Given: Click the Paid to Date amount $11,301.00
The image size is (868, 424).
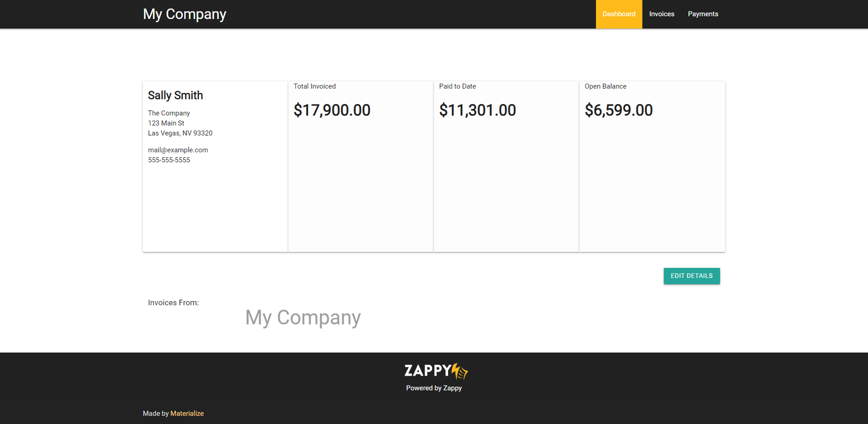Looking at the screenshot, I should point(477,110).
